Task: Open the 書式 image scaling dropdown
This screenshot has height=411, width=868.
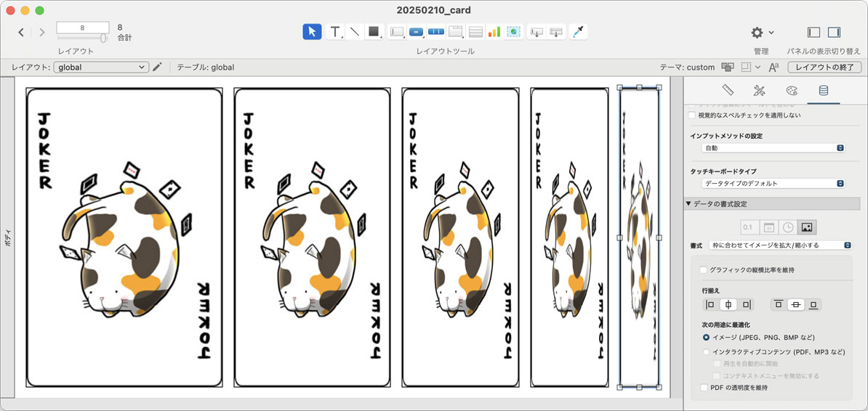Action: (781, 245)
